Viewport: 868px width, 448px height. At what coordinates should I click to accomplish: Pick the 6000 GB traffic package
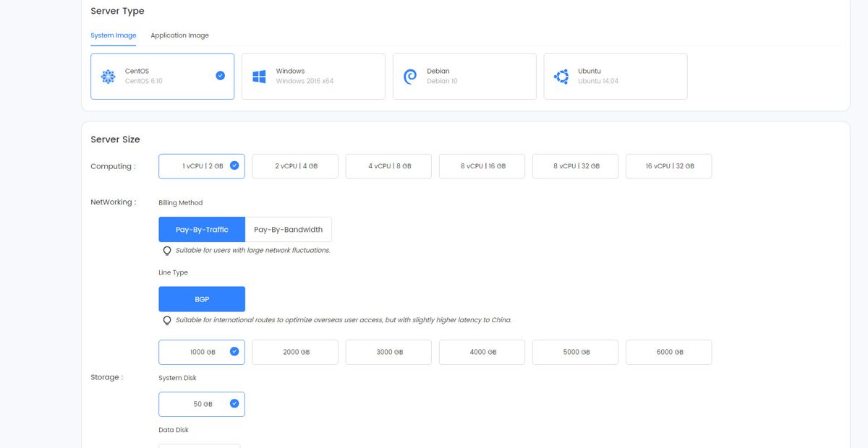tap(669, 352)
